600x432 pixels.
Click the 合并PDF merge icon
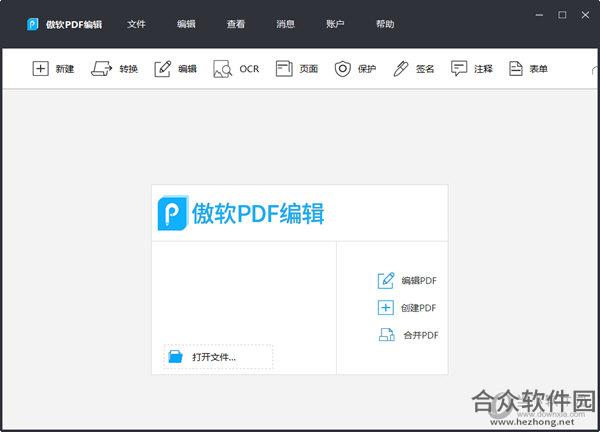(386, 335)
